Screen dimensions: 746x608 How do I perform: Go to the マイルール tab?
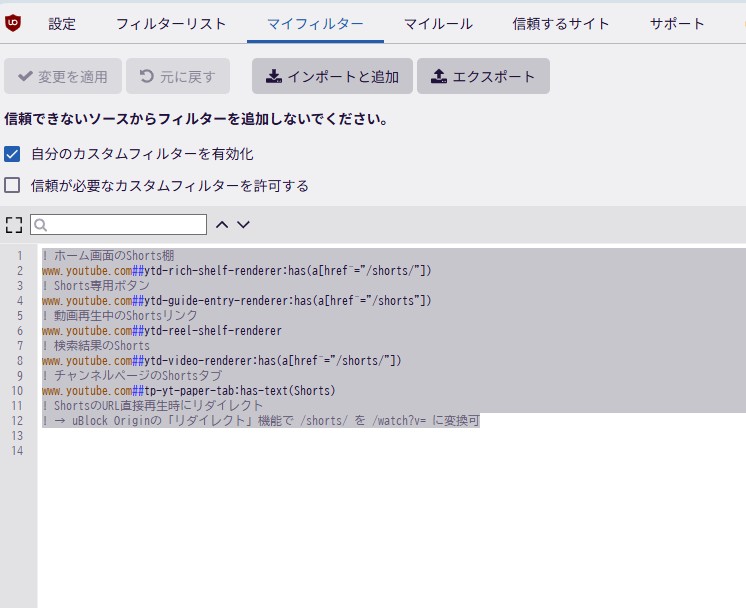[x=438, y=24]
